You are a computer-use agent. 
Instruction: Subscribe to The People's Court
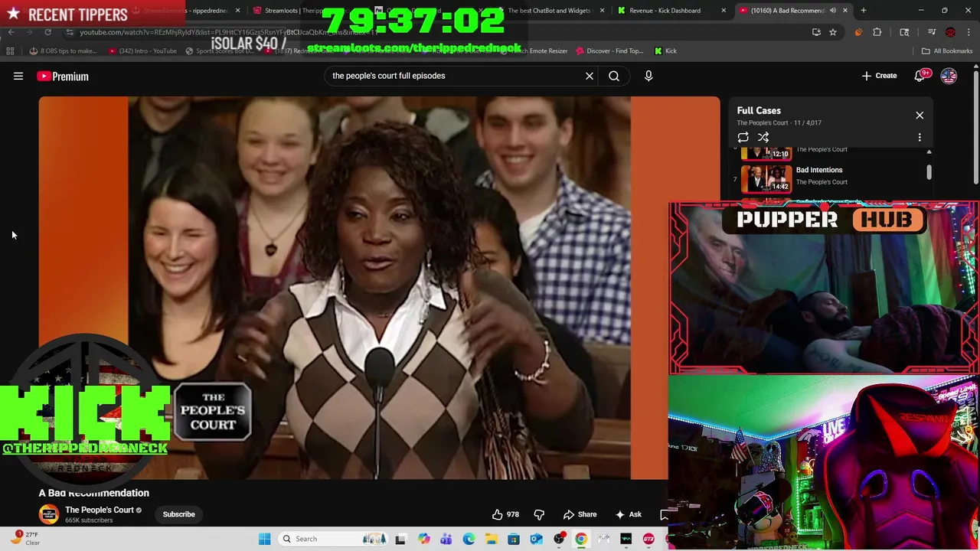pyautogui.click(x=178, y=514)
